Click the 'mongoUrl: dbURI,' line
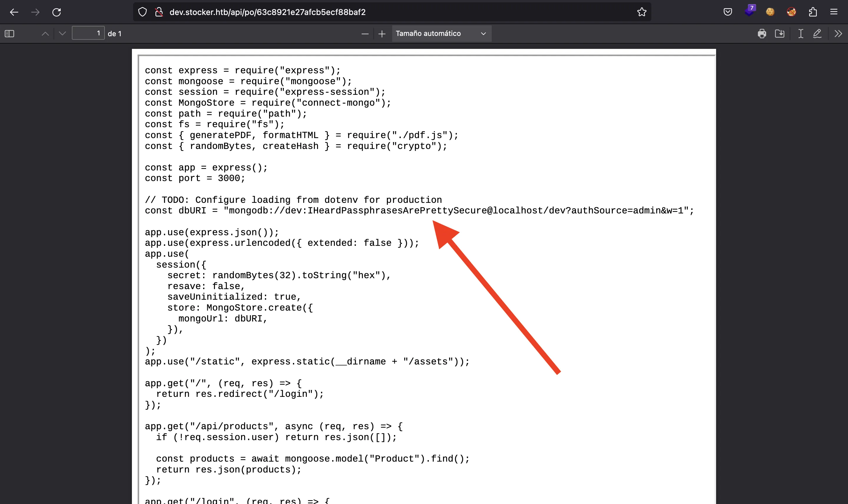Viewport: 848px width, 504px height. click(223, 319)
